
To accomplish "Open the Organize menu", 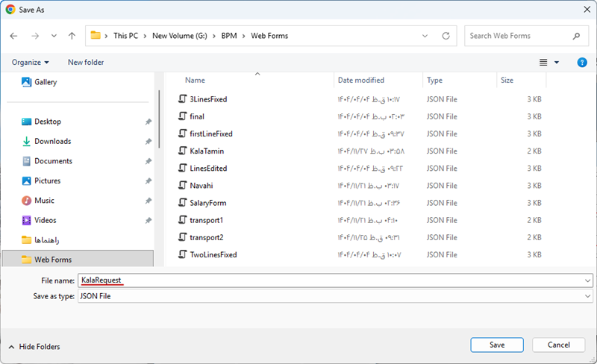I will point(31,63).
